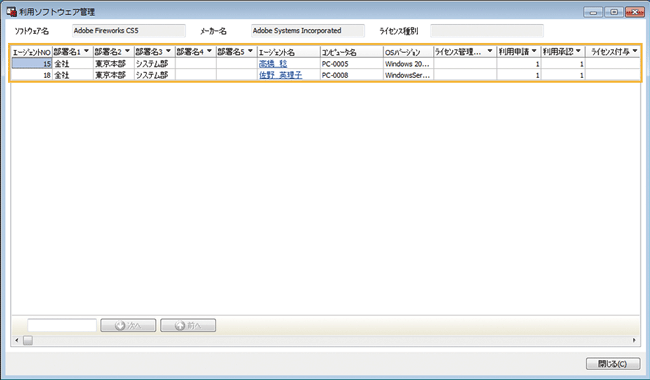This screenshot has width=650, height=380.
Task: Click the エージェントNO column header
Action: pos(32,52)
